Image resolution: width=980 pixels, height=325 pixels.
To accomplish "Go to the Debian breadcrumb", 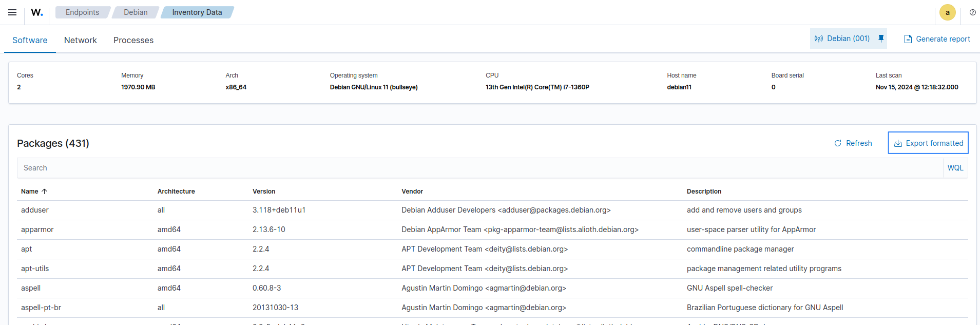I will [136, 12].
